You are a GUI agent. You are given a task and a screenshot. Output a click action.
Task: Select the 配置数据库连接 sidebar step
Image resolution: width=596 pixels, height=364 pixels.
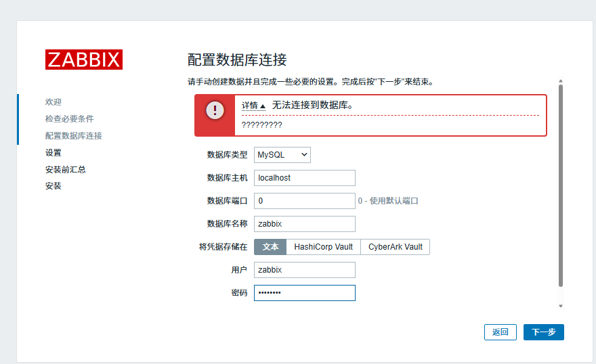coord(74,136)
